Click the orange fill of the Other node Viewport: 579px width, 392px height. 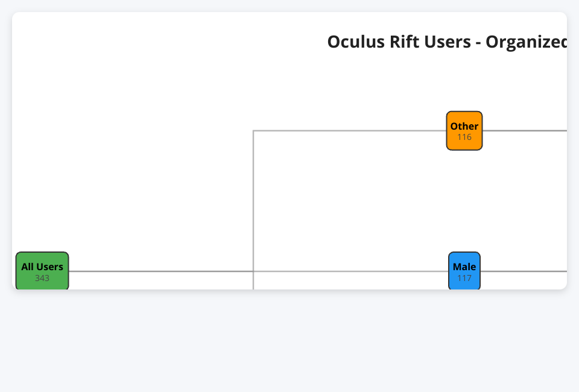click(454, 142)
